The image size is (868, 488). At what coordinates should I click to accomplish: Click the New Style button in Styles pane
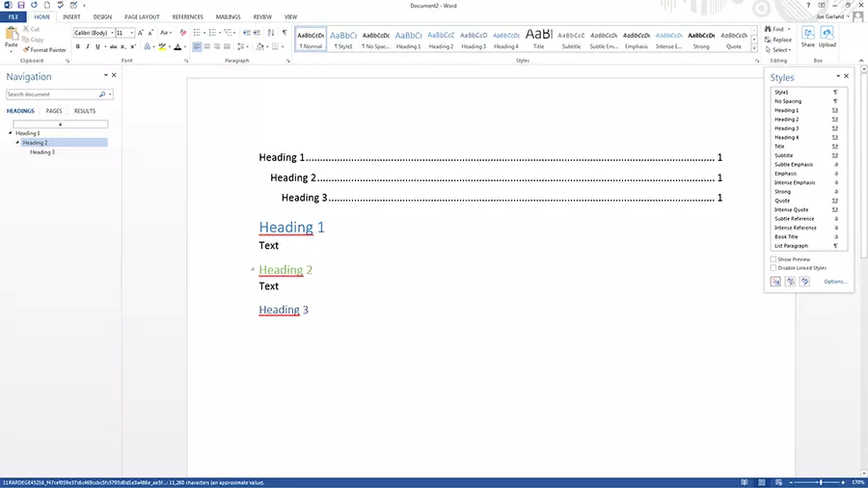[x=775, y=282]
